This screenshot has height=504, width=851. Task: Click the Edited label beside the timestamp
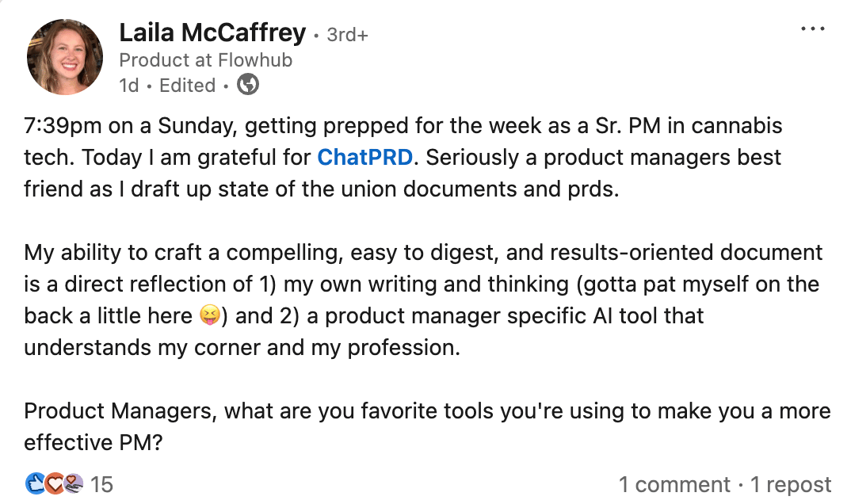point(187,85)
